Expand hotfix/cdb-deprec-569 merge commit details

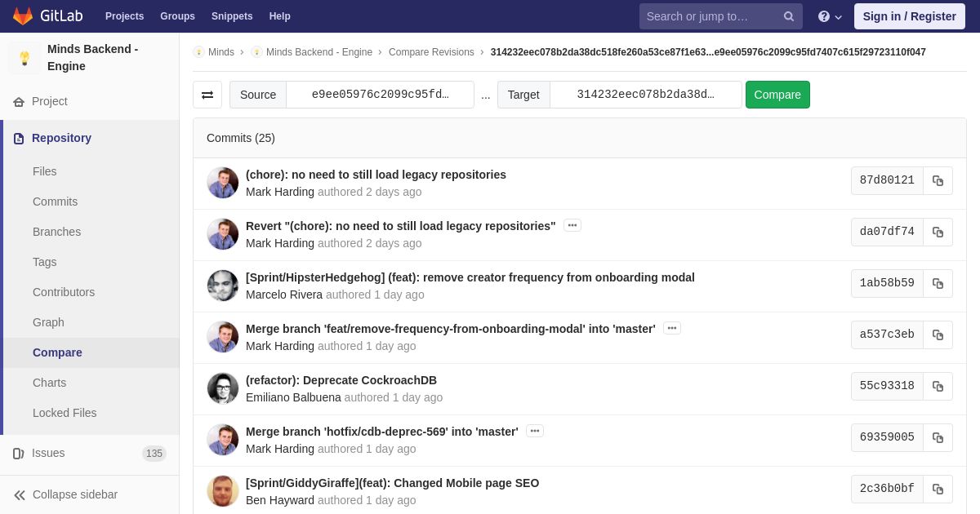pos(535,431)
